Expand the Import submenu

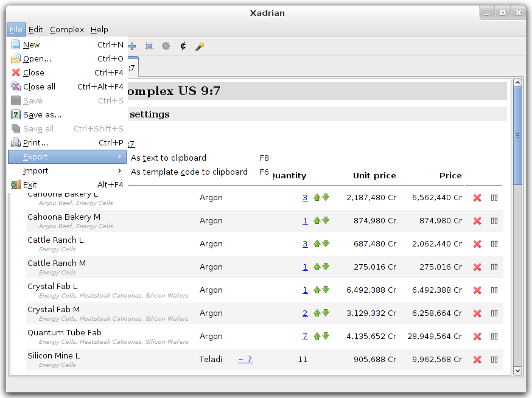[67, 170]
